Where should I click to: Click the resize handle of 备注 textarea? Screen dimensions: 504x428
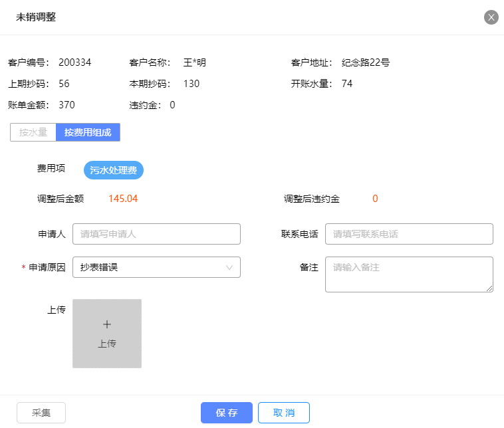tap(489, 288)
